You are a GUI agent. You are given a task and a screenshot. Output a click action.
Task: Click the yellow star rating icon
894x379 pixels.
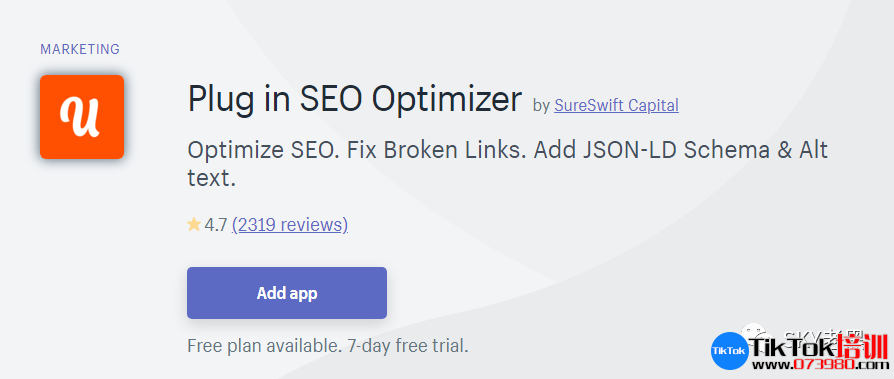[194, 225]
